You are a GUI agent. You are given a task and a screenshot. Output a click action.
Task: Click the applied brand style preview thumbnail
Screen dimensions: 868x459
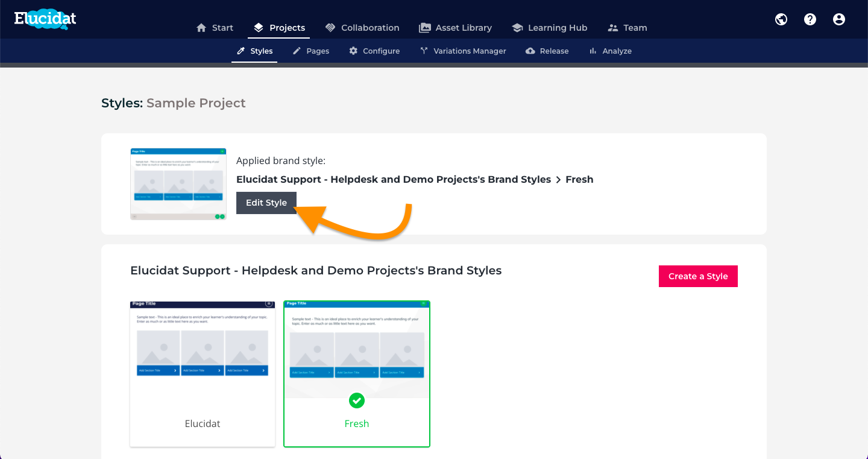(178, 184)
